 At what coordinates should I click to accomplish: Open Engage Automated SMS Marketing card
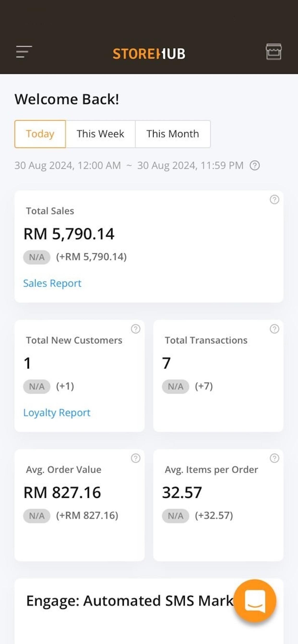149,611
